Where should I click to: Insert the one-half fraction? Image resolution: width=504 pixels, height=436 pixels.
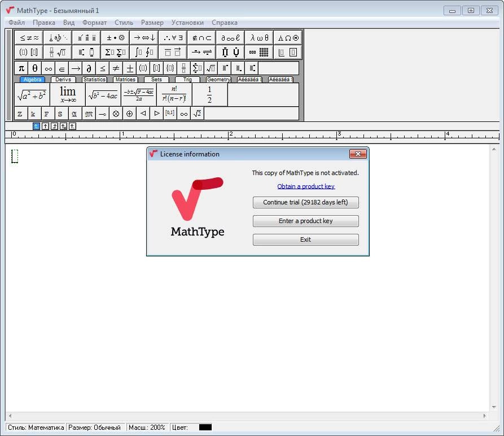tap(210, 94)
